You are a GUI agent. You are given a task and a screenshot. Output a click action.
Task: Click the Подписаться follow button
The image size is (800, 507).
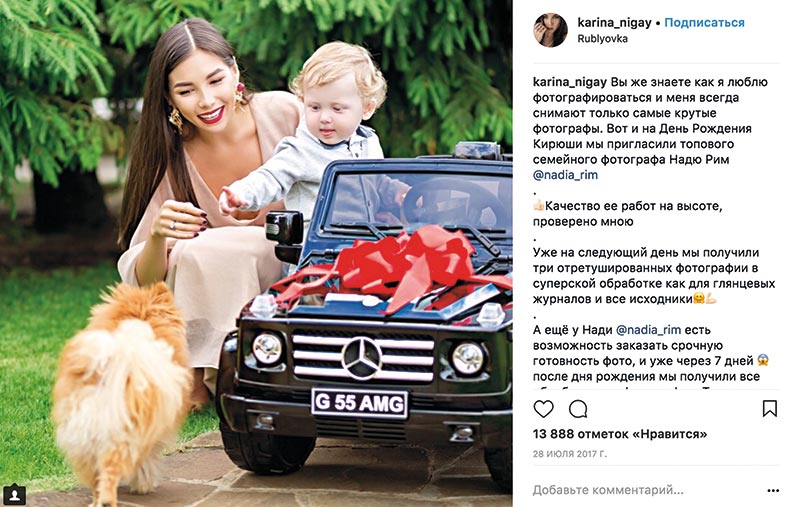pyautogui.click(x=704, y=22)
